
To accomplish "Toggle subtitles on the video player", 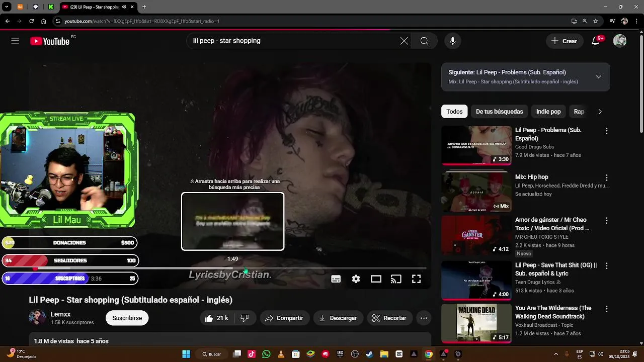I will [x=336, y=279].
